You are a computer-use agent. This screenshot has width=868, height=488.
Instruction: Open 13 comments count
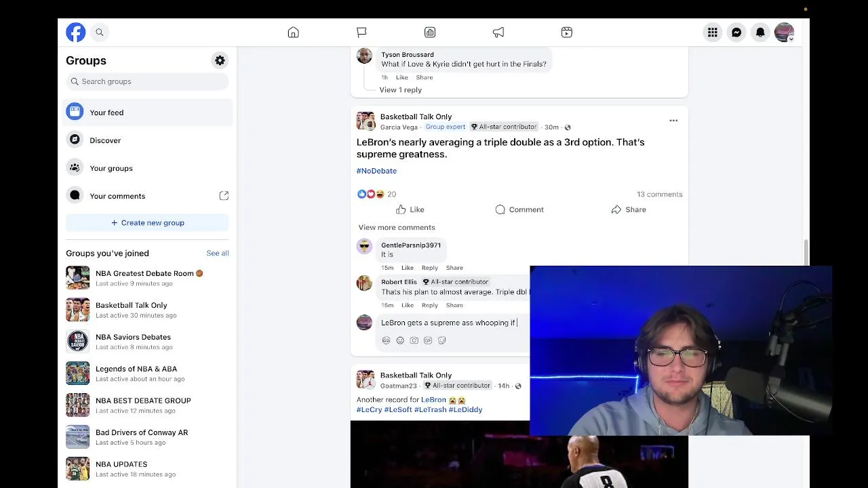(x=659, y=194)
